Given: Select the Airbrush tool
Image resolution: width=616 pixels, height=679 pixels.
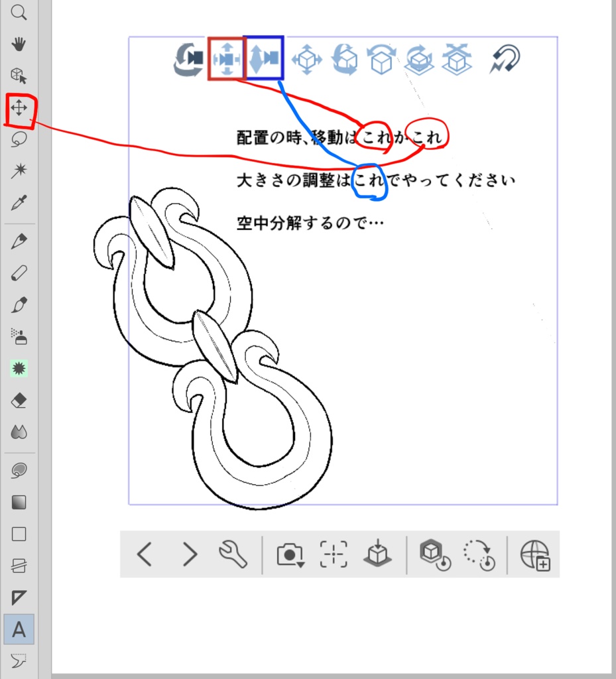Looking at the screenshot, I should tap(18, 337).
